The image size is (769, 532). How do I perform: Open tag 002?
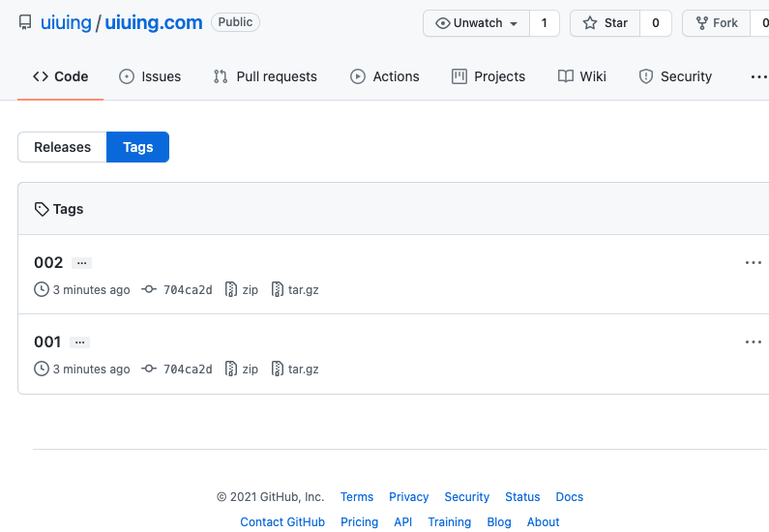point(48,263)
